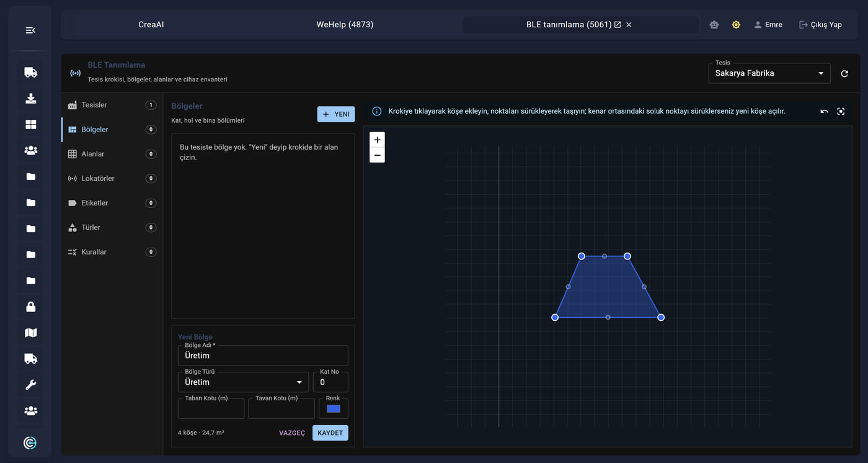The width and height of the screenshot is (868, 463).
Task: Close the BLE tanımlama tab
Action: tap(629, 25)
